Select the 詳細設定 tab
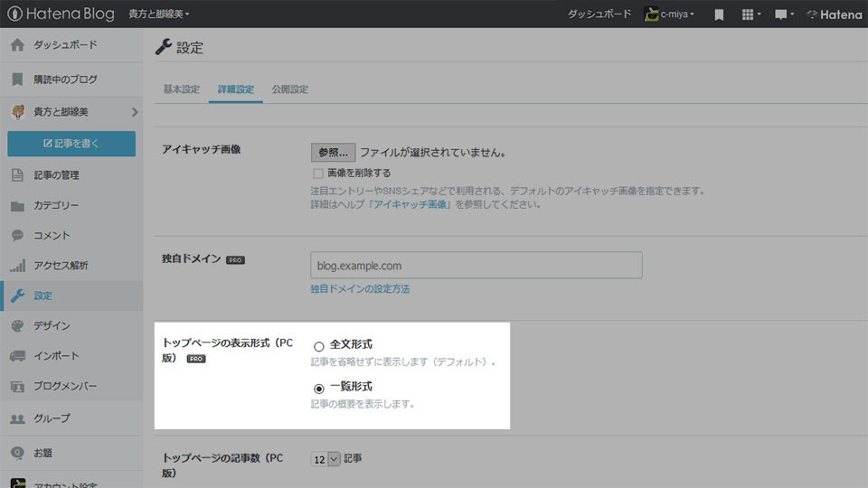Image resolution: width=868 pixels, height=488 pixels. coord(235,89)
